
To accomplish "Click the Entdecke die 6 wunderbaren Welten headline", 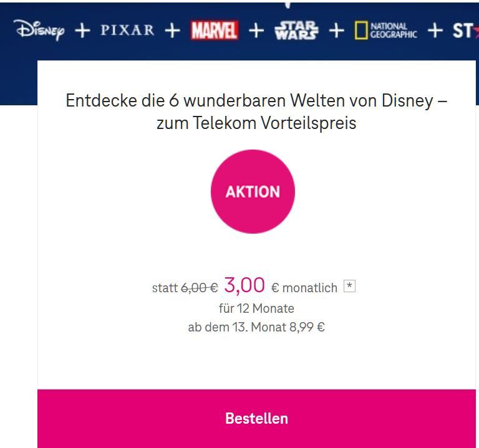I will pyautogui.click(x=256, y=112).
